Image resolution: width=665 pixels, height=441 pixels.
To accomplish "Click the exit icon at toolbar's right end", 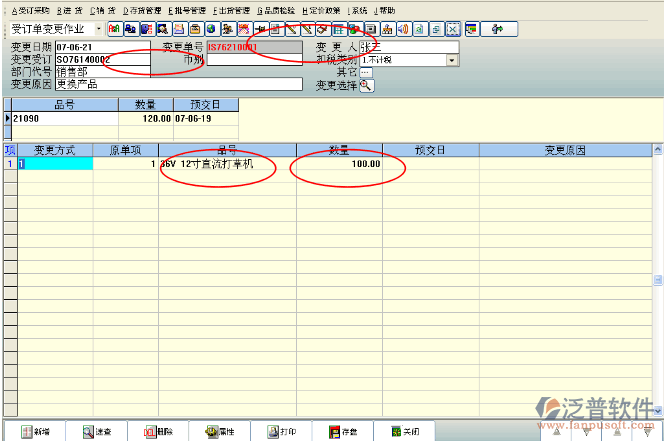I will (497, 29).
